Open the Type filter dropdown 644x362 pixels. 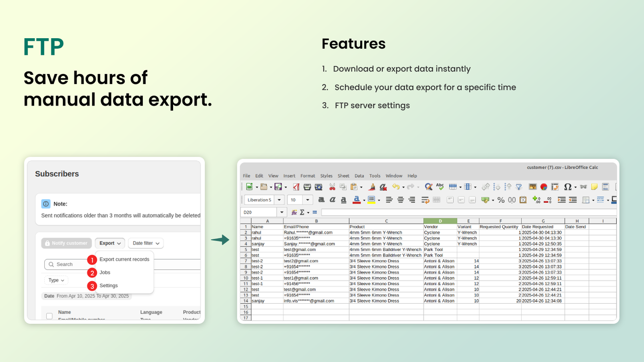click(56, 280)
